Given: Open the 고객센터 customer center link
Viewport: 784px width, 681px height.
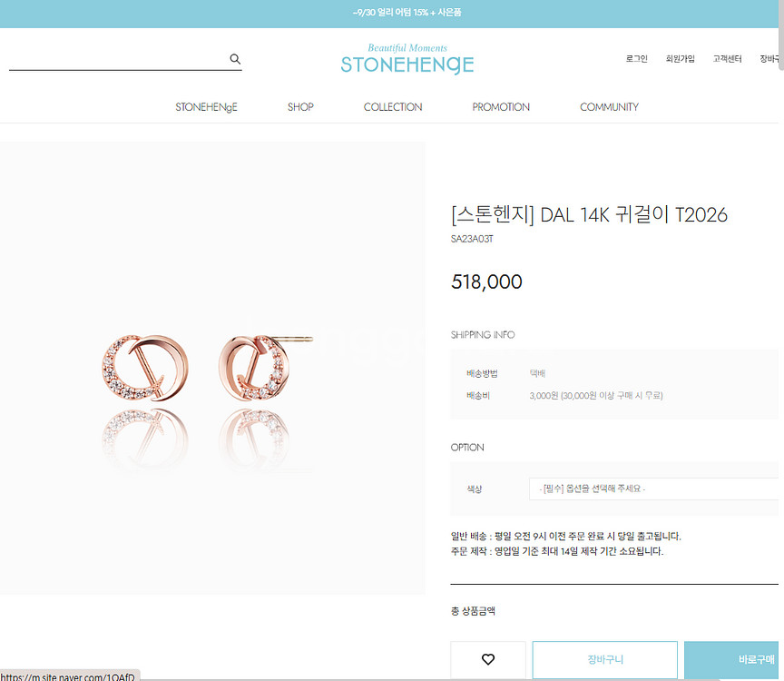Looking at the screenshot, I should 727,59.
